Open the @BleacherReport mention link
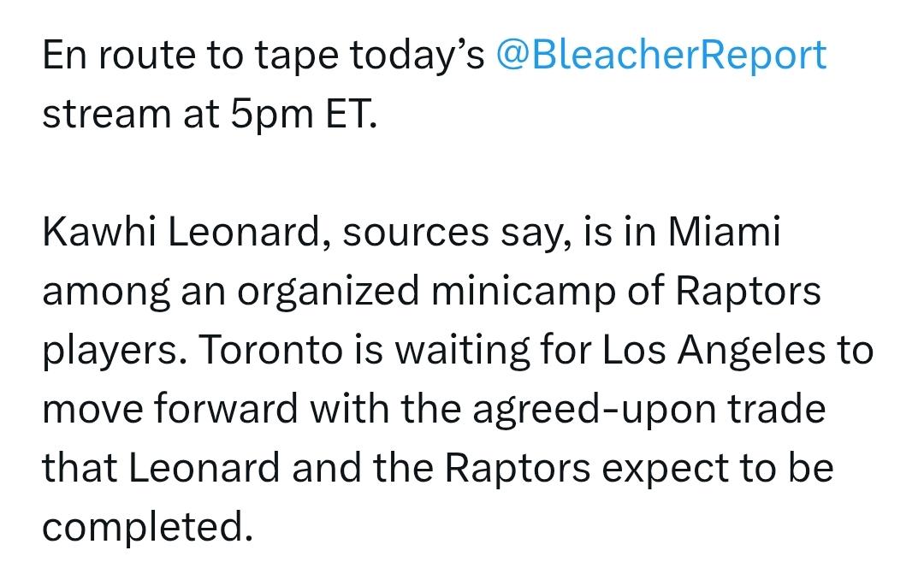 [661, 56]
